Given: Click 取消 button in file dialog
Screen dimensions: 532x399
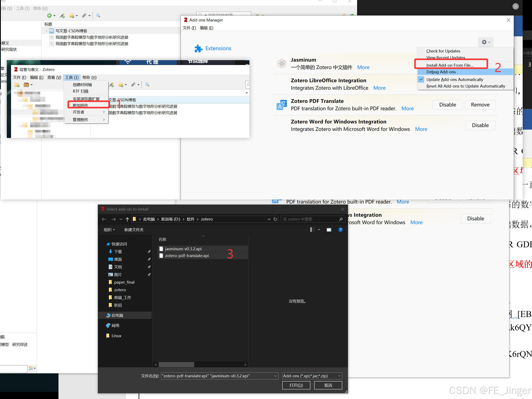Looking at the screenshot, I should coord(328,385).
